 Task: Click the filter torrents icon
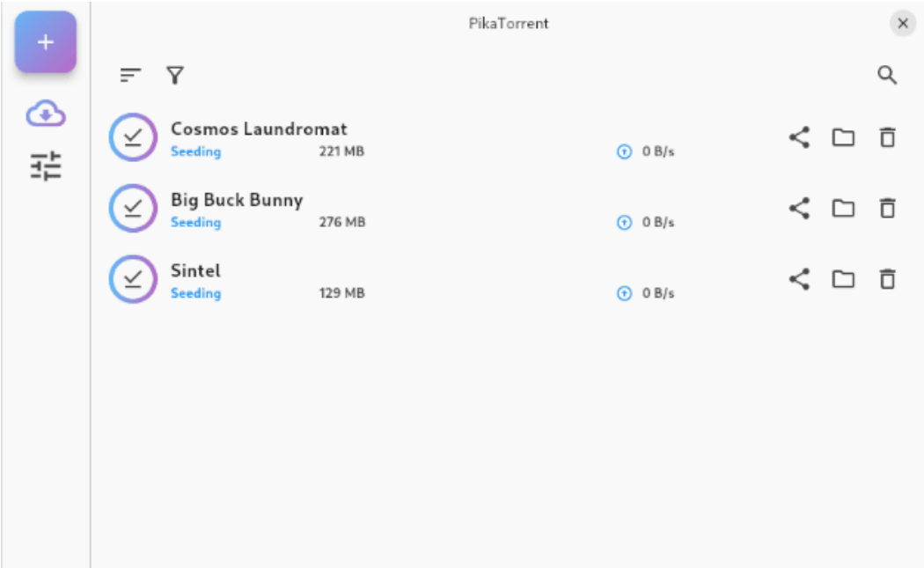[x=175, y=75]
